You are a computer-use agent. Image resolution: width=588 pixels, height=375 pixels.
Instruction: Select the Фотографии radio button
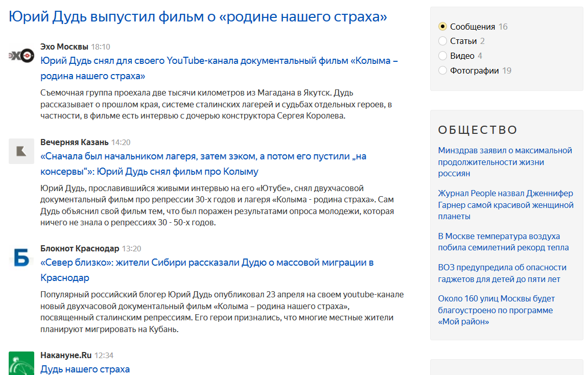tap(442, 71)
